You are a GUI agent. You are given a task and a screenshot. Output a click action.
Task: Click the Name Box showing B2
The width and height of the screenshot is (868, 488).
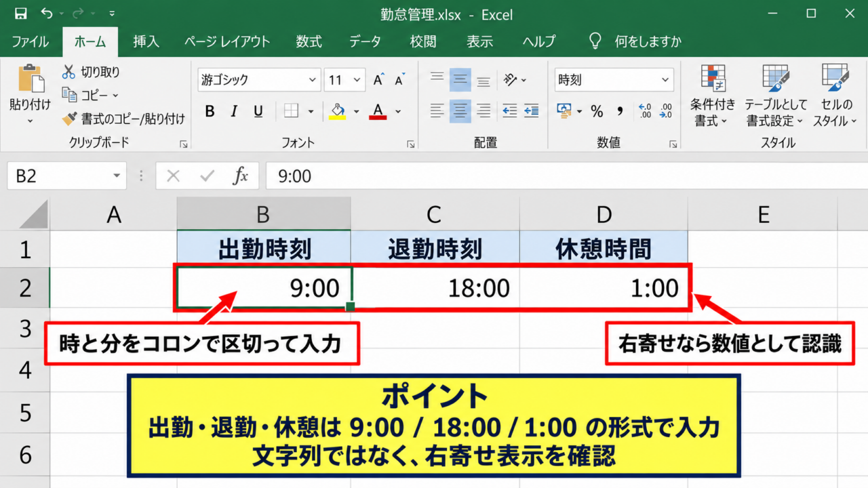click(x=66, y=177)
